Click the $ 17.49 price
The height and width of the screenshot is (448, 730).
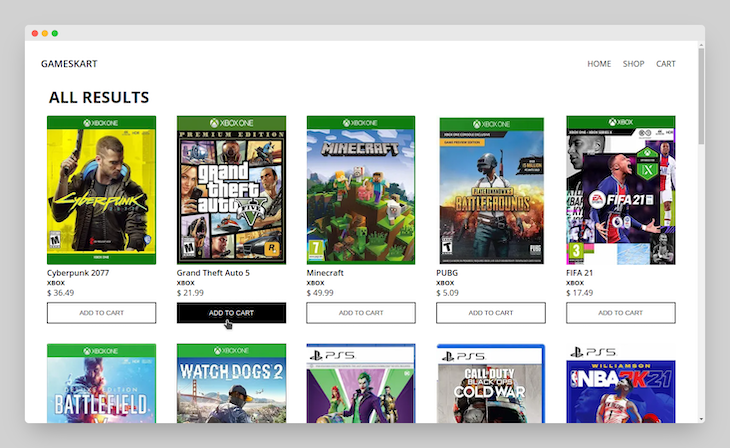tap(580, 293)
